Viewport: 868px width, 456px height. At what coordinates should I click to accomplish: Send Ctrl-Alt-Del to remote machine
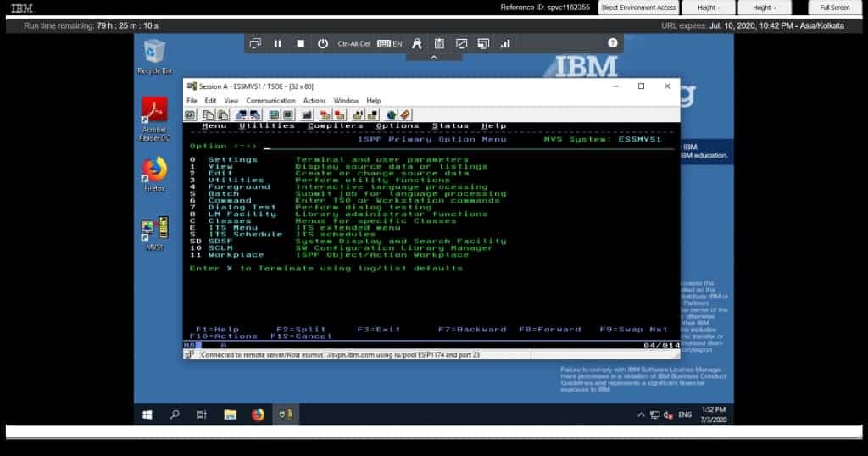point(353,44)
